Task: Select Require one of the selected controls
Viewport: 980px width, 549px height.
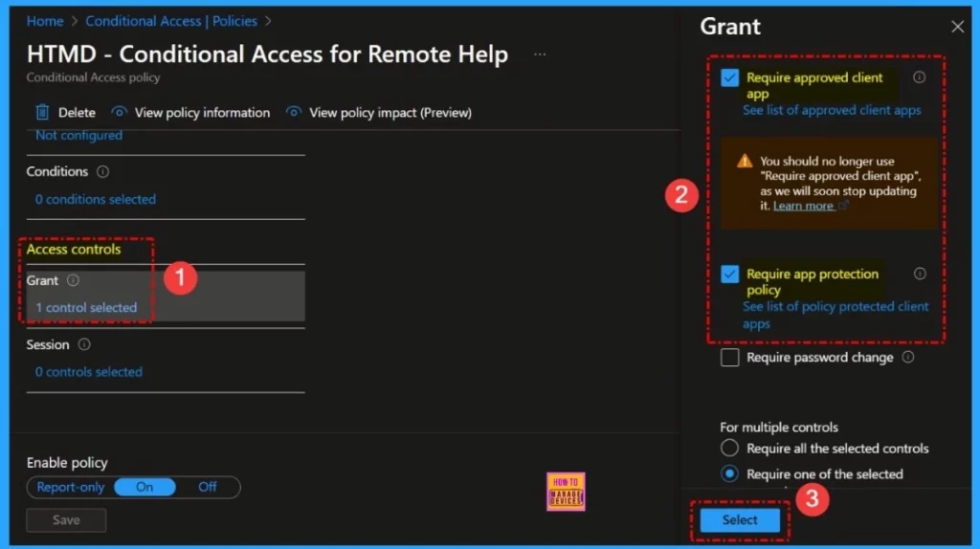Action: (729, 474)
